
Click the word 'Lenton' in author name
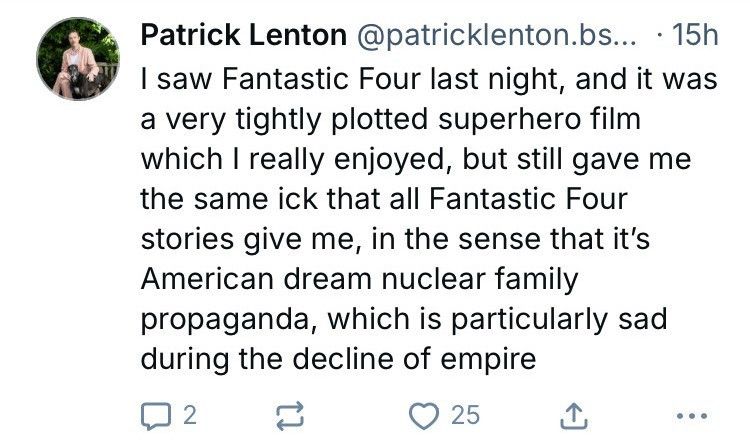(x=297, y=35)
